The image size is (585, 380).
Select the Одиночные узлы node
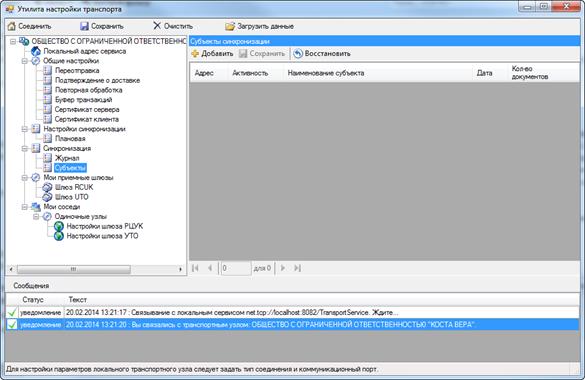tap(81, 216)
